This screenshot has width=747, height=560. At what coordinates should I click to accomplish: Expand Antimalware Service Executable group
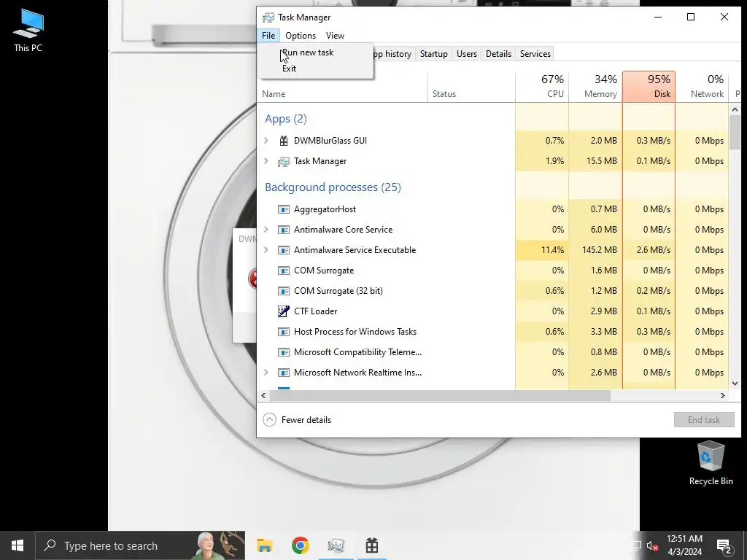coord(266,250)
